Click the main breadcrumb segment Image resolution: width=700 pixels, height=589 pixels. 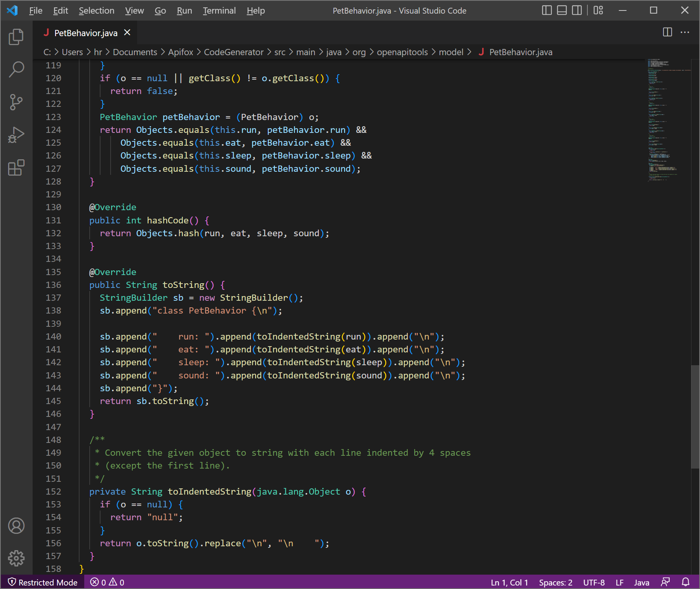pos(306,52)
